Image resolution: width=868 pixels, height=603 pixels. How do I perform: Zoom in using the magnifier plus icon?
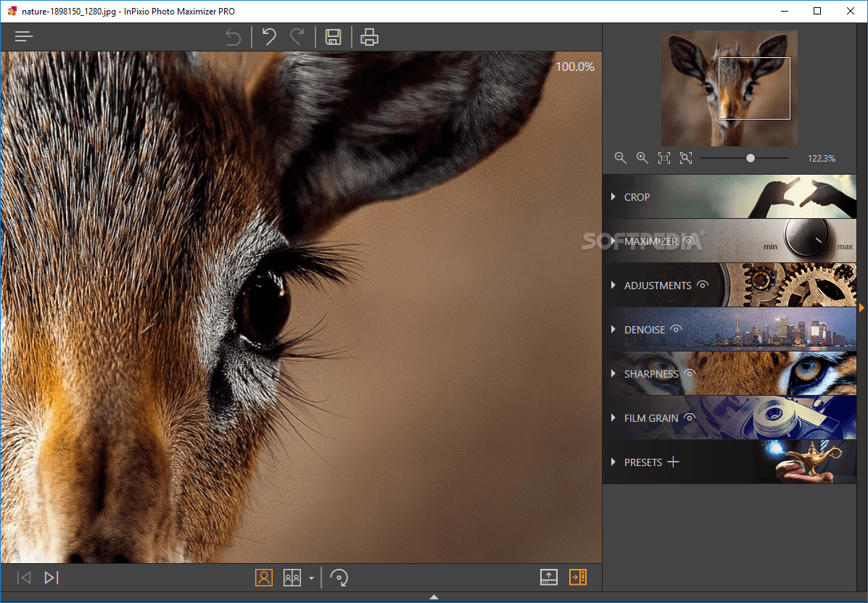642,157
